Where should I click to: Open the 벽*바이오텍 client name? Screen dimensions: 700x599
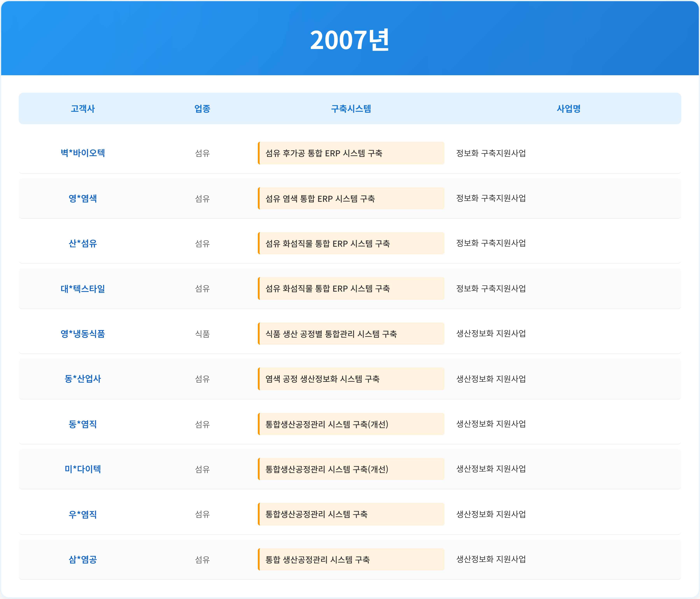tap(83, 153)
